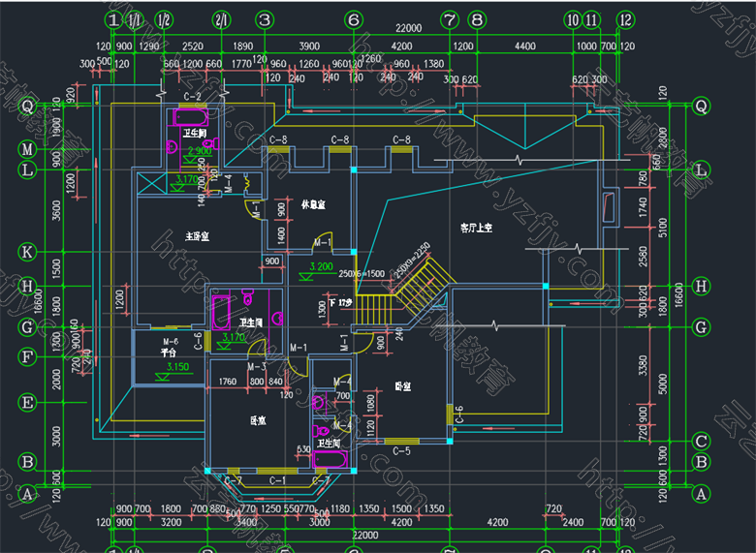The width and height of the screenshot is (756, 553).
Task: Select the 3.200 elevation marker
Action: pos(322,266)
